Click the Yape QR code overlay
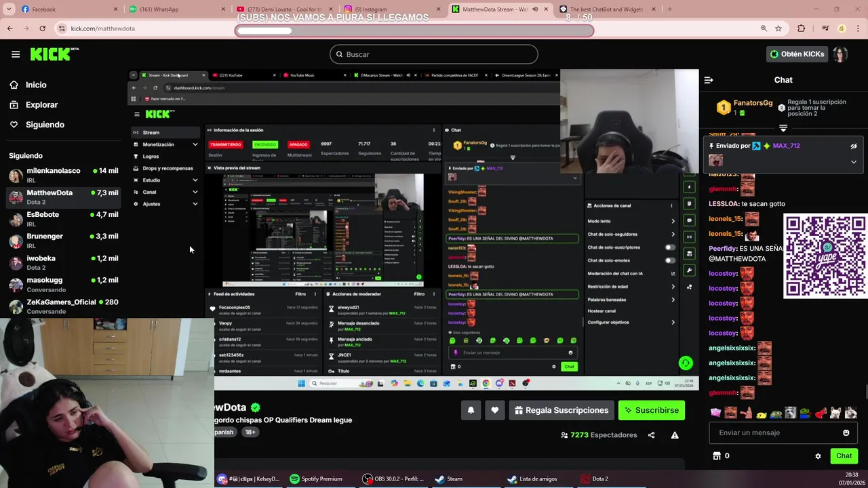 click(825, 256)
